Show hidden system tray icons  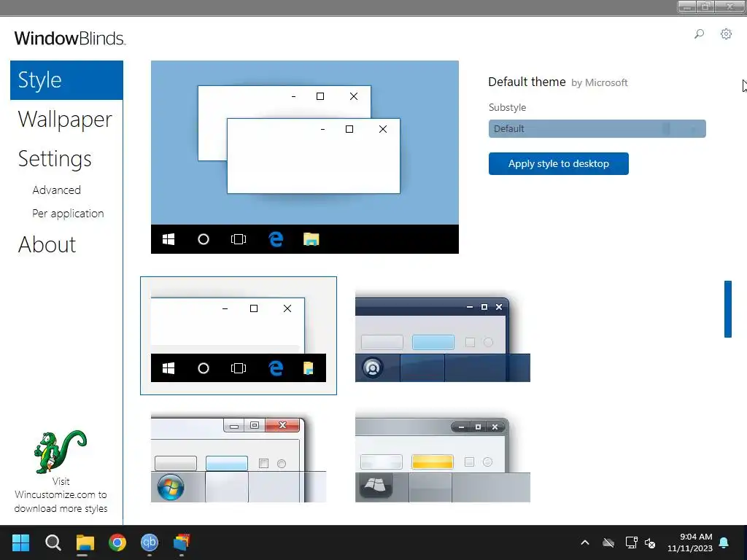coord(585,542)
